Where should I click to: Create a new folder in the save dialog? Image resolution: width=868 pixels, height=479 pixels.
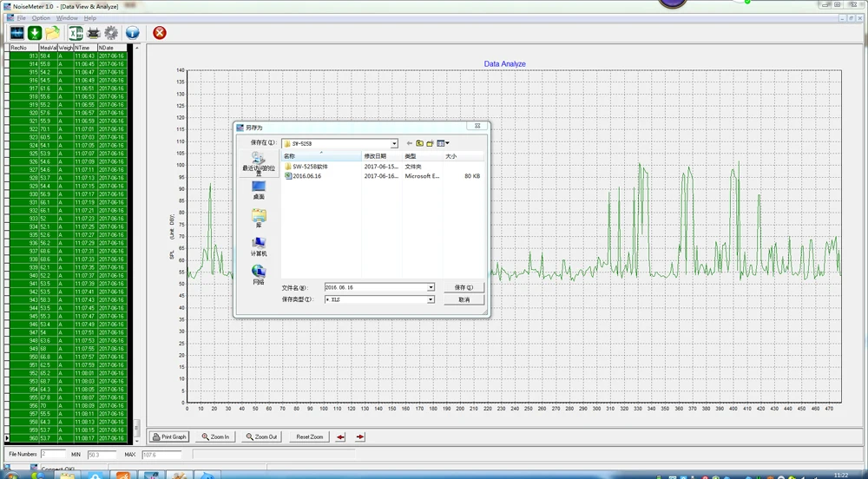coord(430,143)
